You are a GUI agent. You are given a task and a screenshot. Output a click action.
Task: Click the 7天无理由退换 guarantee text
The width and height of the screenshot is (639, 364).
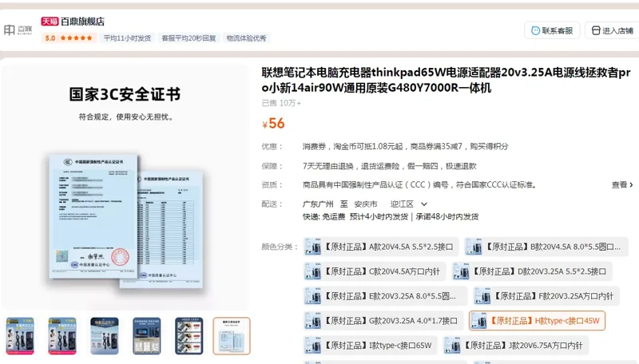(328, 166)
